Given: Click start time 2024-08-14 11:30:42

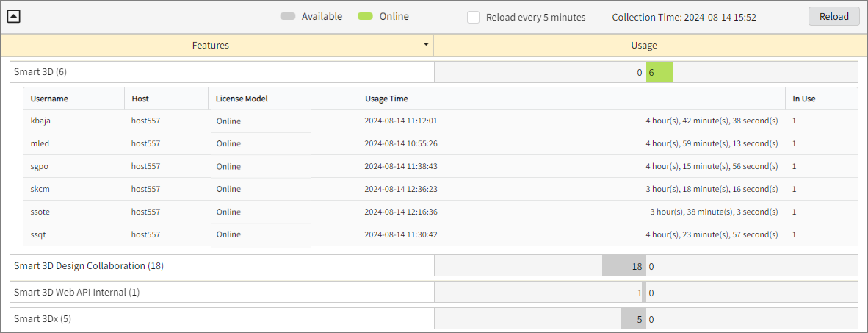Looking at the screenshot, I should [x=401, y=234].
